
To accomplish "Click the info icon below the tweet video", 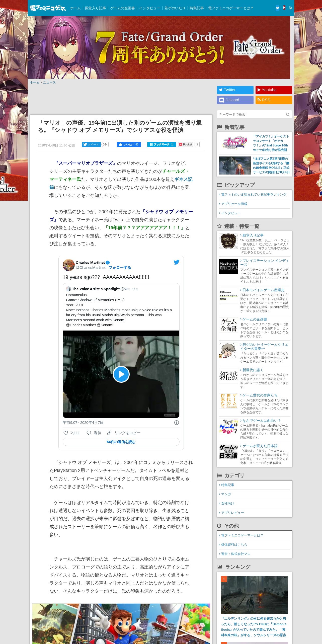I will [x=177, y=423].
